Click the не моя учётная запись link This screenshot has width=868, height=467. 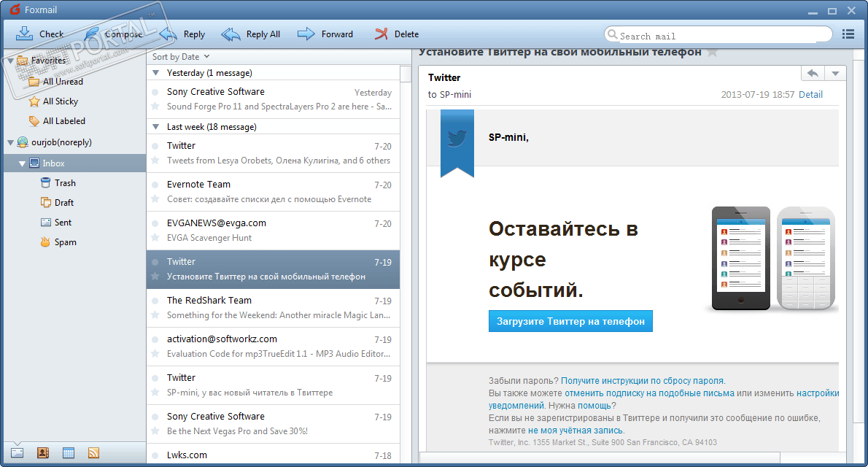click(576, 431)
